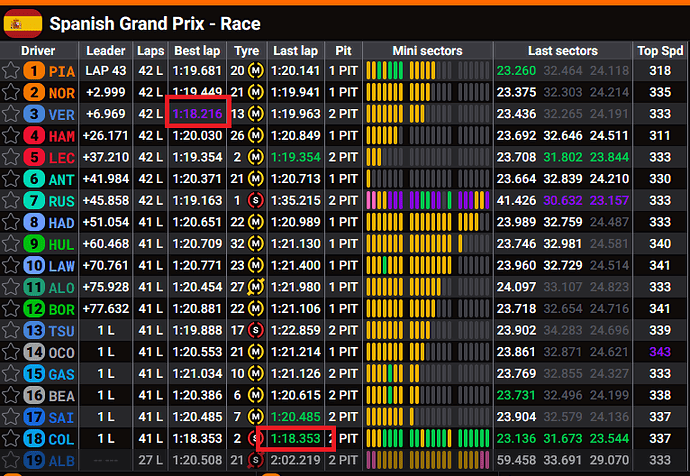Click OCO top speed 343

tap(660, 352)
